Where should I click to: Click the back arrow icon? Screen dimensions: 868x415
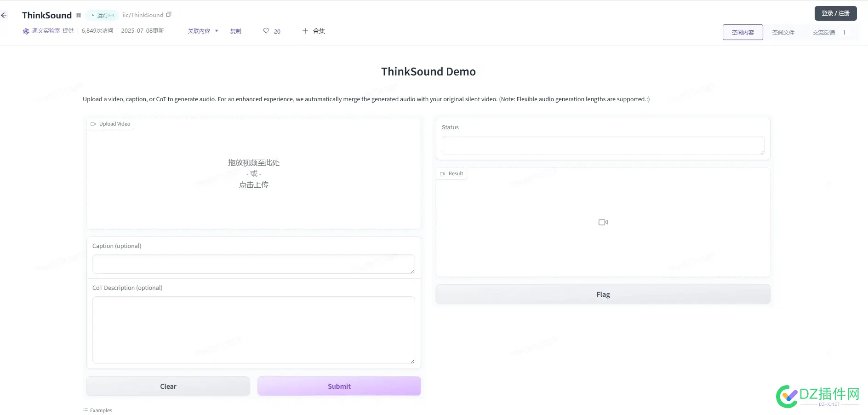4,15
